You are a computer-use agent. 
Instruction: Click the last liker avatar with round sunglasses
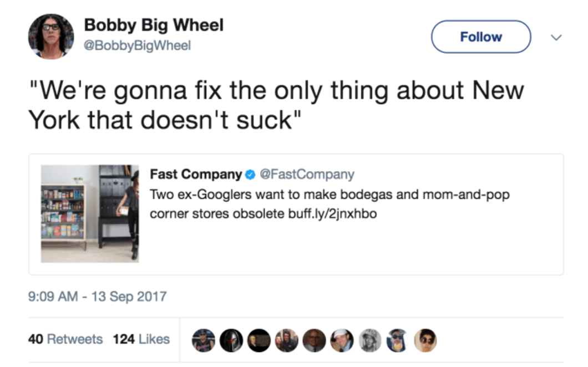pos(425,340)
